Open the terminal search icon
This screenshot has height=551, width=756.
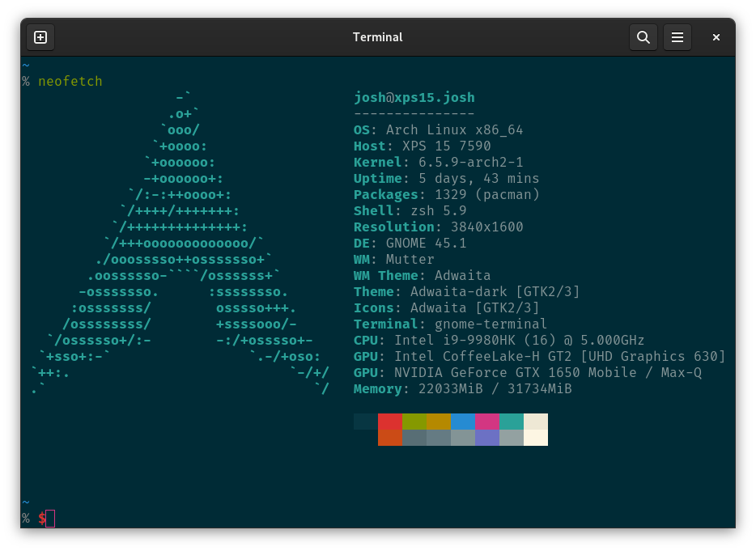pyautogui.click(x=643, y=37)
